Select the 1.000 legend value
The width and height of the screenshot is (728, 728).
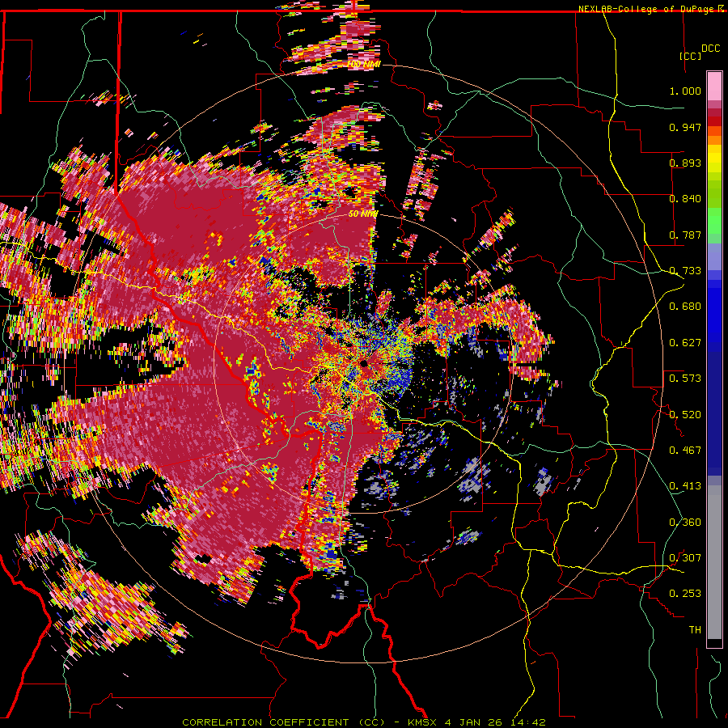click(685, 91)
